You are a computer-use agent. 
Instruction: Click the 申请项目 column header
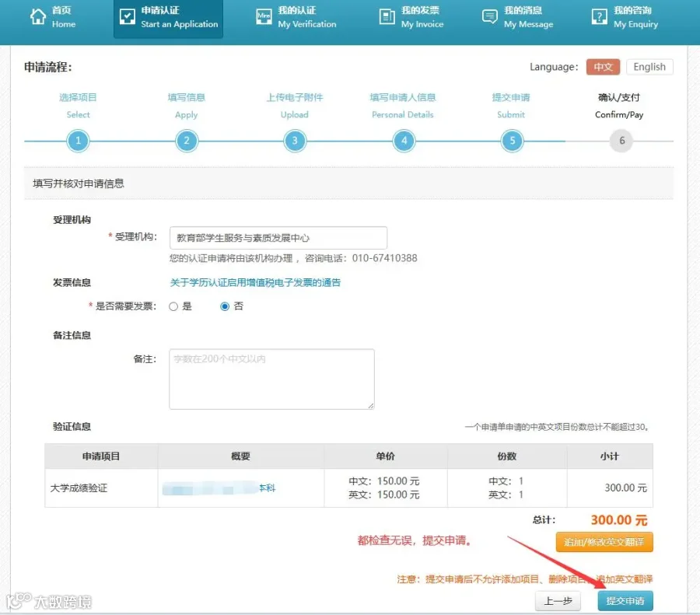(x=101, y=456)
